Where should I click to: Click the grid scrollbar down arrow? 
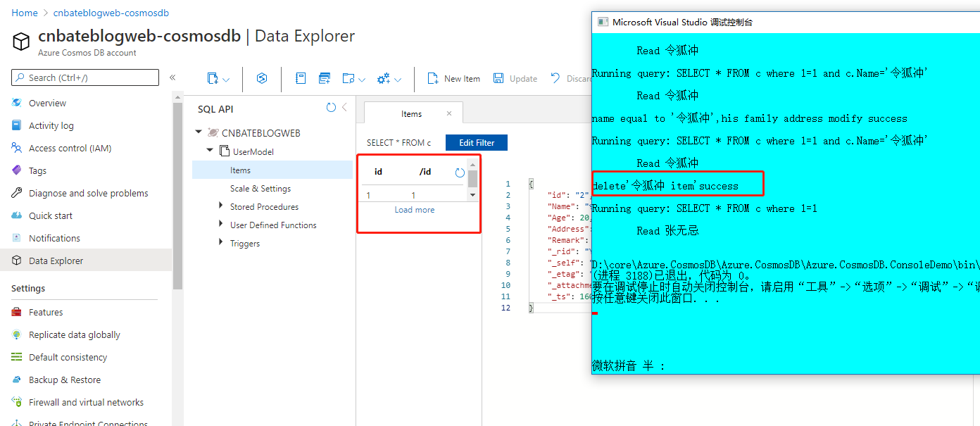point(472,195)
